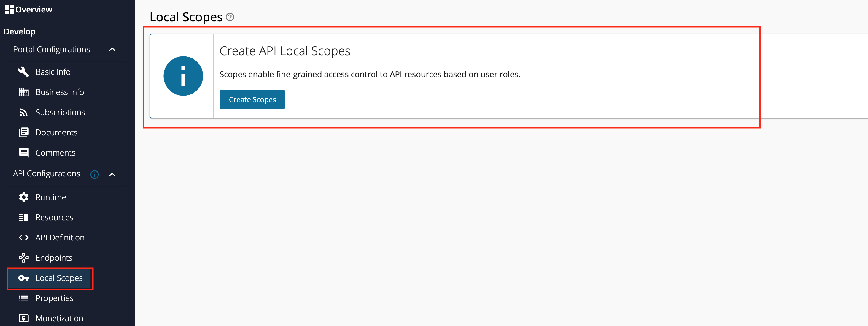Click the Subscriptions feed icon

coord(24,112)
